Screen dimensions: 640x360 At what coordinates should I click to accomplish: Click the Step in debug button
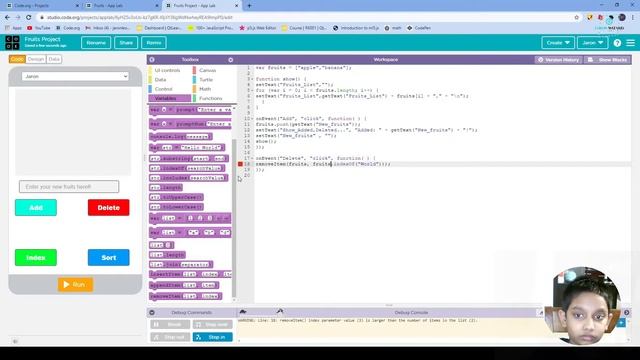213,337
